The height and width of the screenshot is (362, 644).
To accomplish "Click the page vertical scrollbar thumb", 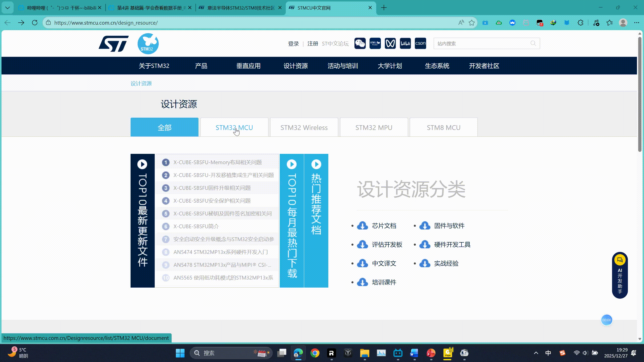I will click(640, 94).
